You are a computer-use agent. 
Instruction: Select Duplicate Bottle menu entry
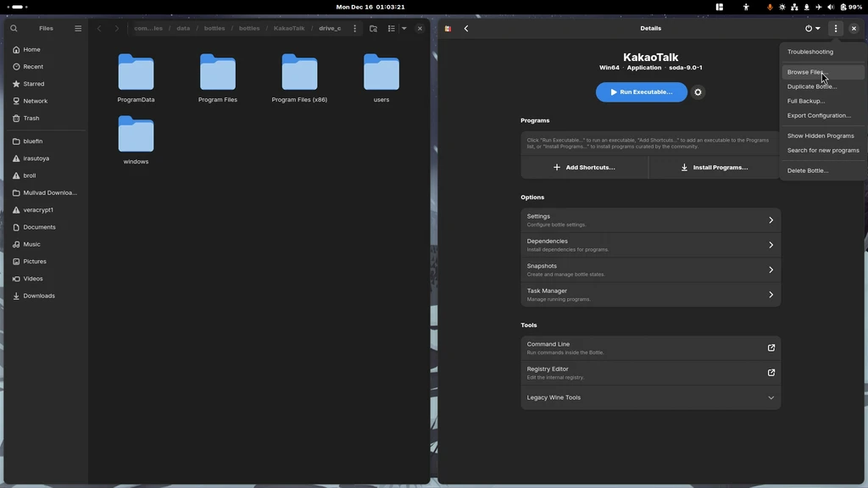pos(822,86)
